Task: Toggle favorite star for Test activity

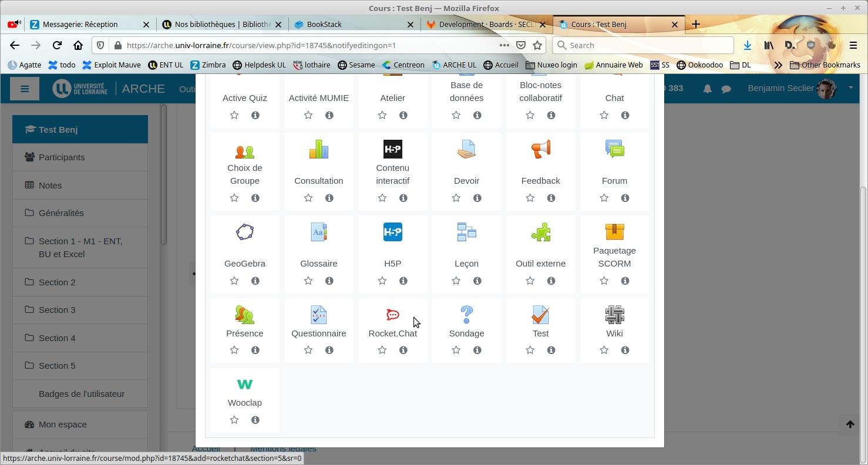Action: click(x=530, y=351)
